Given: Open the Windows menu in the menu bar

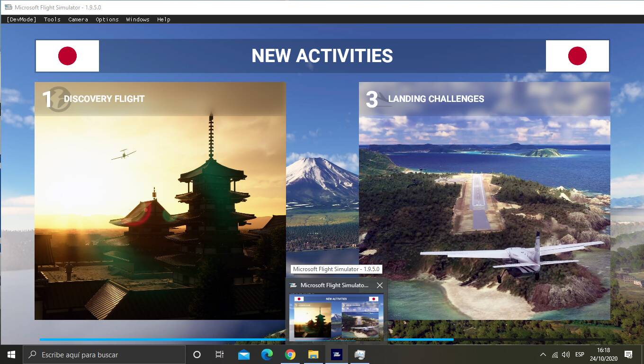Looking at the screenshot, I should [x=138, y=19].
